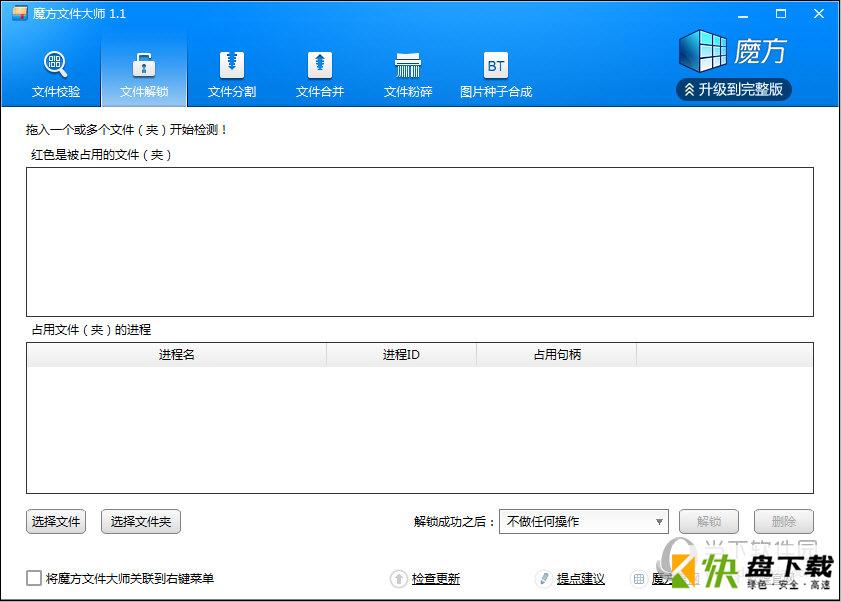Click the app icon in title bar
Screen dimensions: 841x602
(x=20, y=13)
